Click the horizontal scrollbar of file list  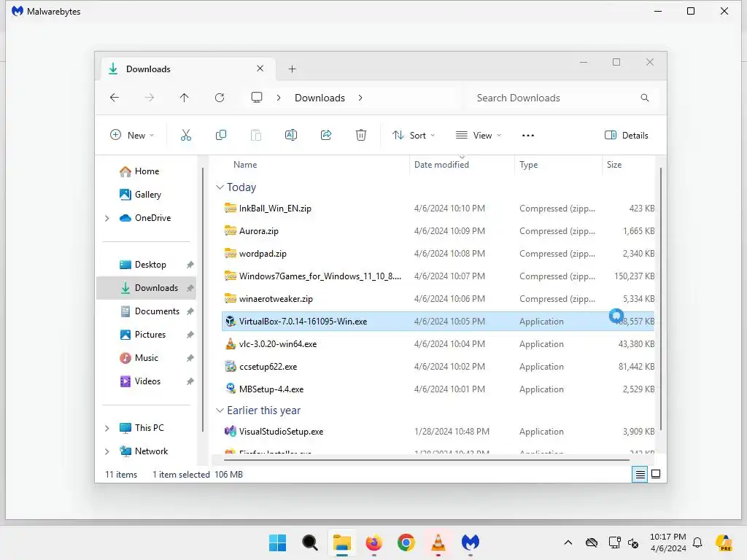(x=426, y=460)
